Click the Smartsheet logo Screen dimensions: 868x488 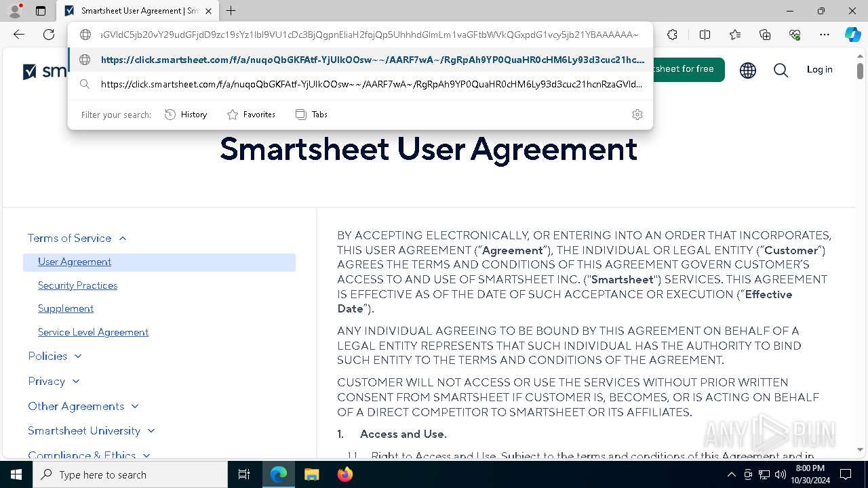pyautogui.click(x=45, y=71)
